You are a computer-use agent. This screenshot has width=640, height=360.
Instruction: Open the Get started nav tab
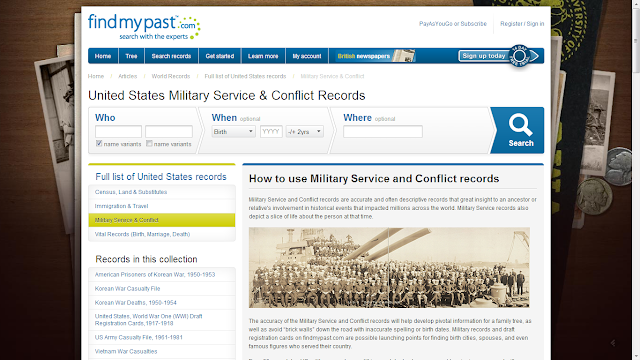(220, 56)
